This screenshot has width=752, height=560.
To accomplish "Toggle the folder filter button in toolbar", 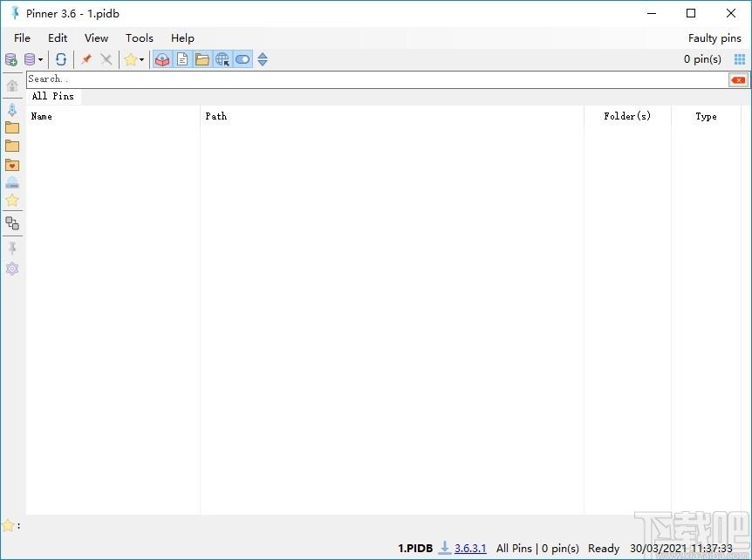I will point(202,59).
